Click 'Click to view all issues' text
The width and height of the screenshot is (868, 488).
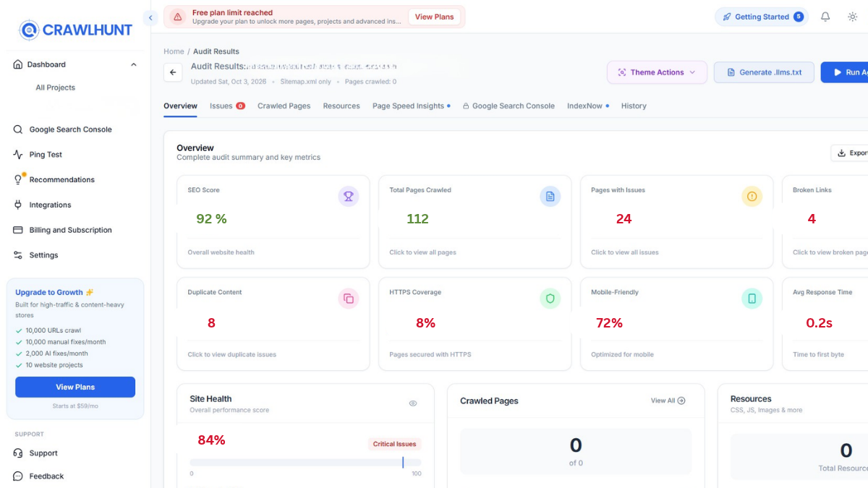click(x=625, y=252)
